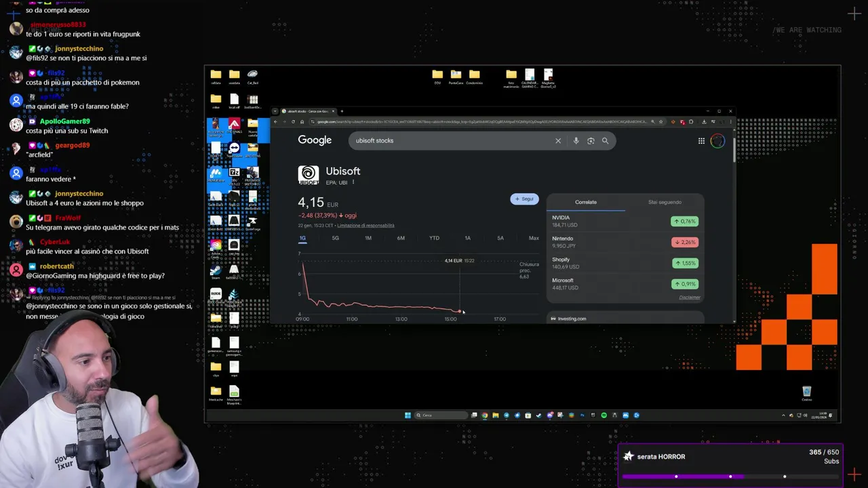Open the Disclaimer link in related stocks
This screenshot has height=488, width=868.
[x=690, y=298]
